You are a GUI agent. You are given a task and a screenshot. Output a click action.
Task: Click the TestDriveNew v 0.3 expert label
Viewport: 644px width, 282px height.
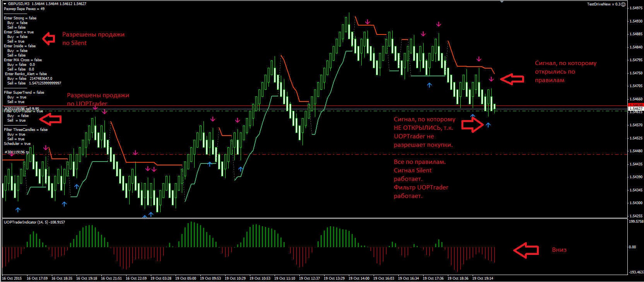pyautogui.click(x=603, y=4)
